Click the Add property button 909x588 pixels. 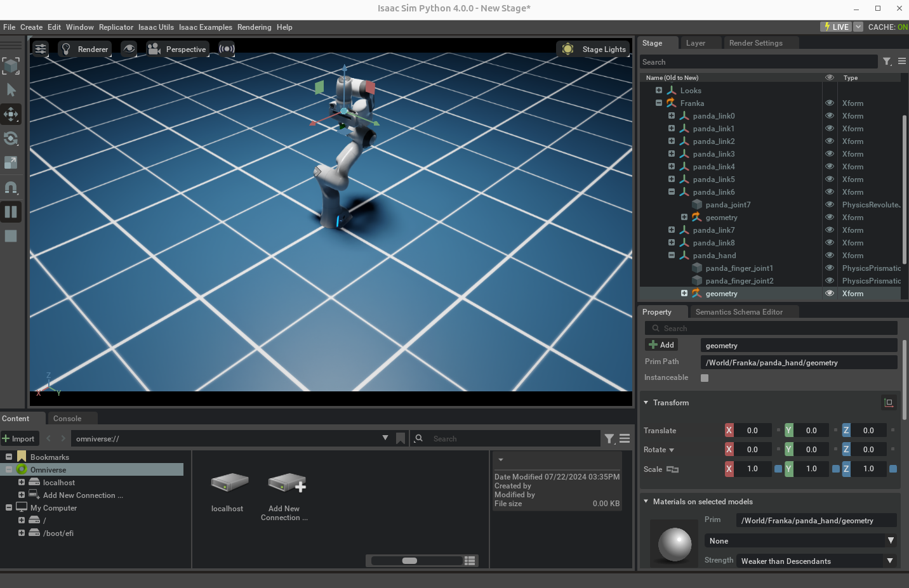(x=661, y=345)
